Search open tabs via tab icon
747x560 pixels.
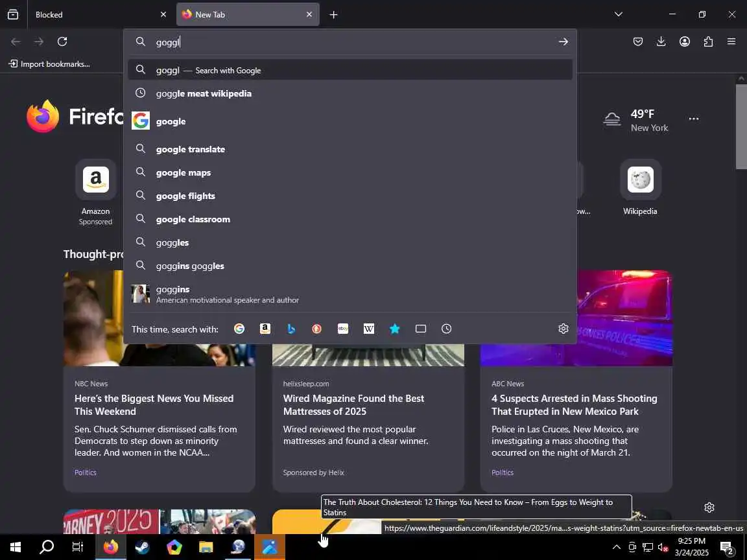point(421,329)
